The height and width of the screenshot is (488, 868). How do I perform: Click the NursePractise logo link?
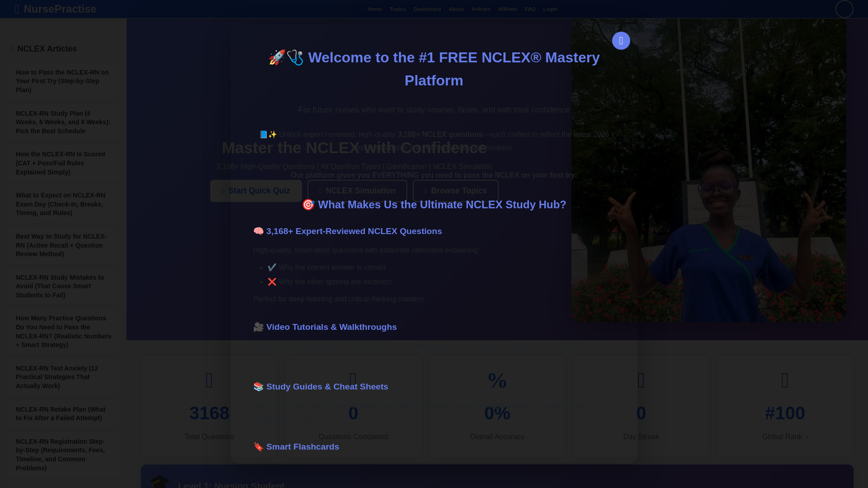55,9
